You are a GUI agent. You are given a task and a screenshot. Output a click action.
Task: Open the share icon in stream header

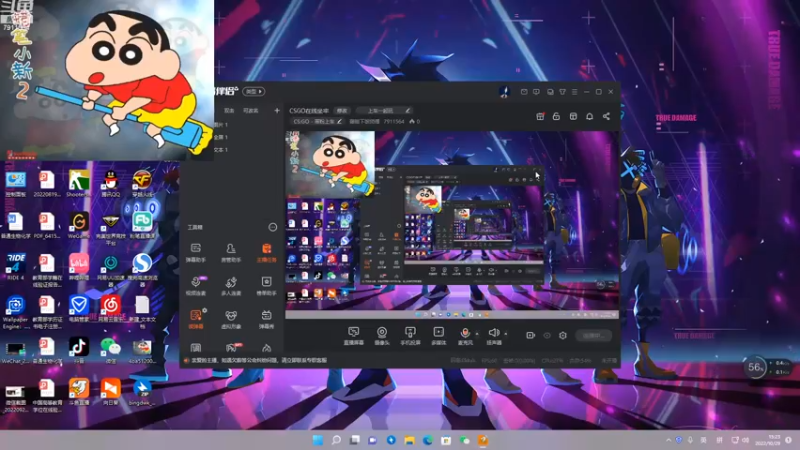[x=606, y=116]
